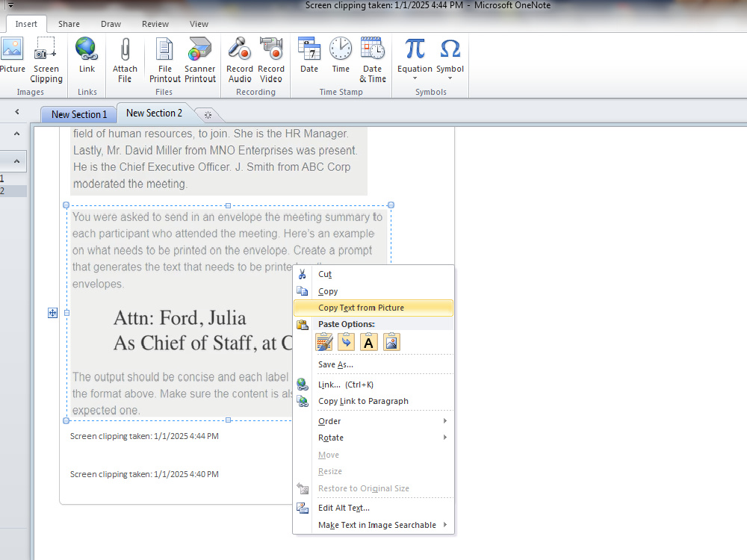Image resolution: width=747 pixels, height=560 pixels.
Task: Click the caption 'Screen clipping taken: 1/1/2025 4:40 PM'
Action: pyautogui.click(x=144, y=474)
